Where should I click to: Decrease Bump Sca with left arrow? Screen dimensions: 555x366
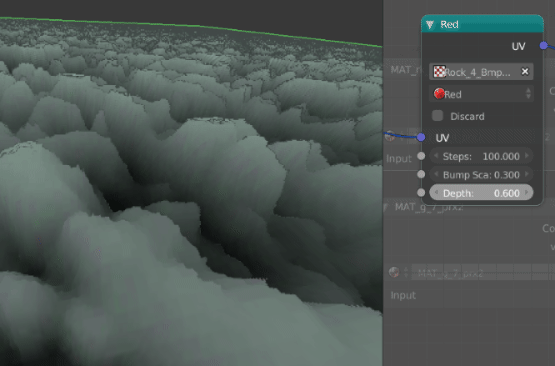click(x=436, y=174)
